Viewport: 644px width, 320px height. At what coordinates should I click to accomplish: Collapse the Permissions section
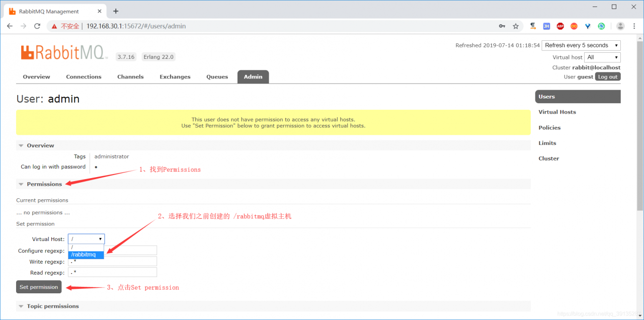pos(273,184)
